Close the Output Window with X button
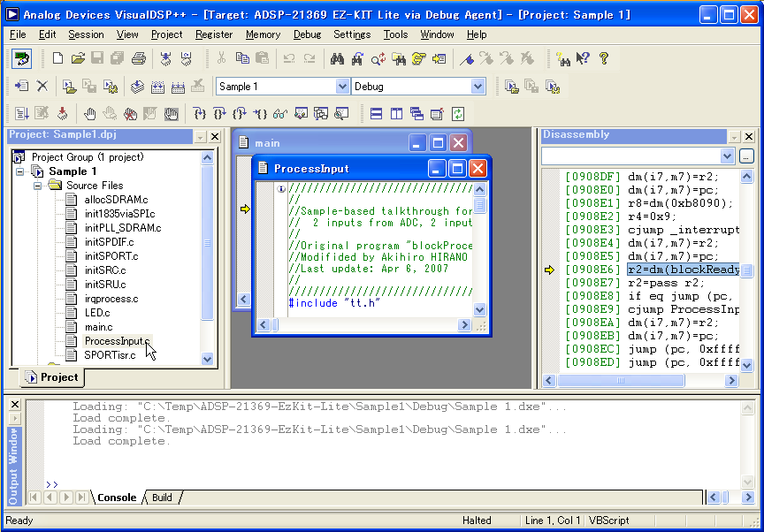Viewport: 764px width, 532px height. [x=15, y=405]
